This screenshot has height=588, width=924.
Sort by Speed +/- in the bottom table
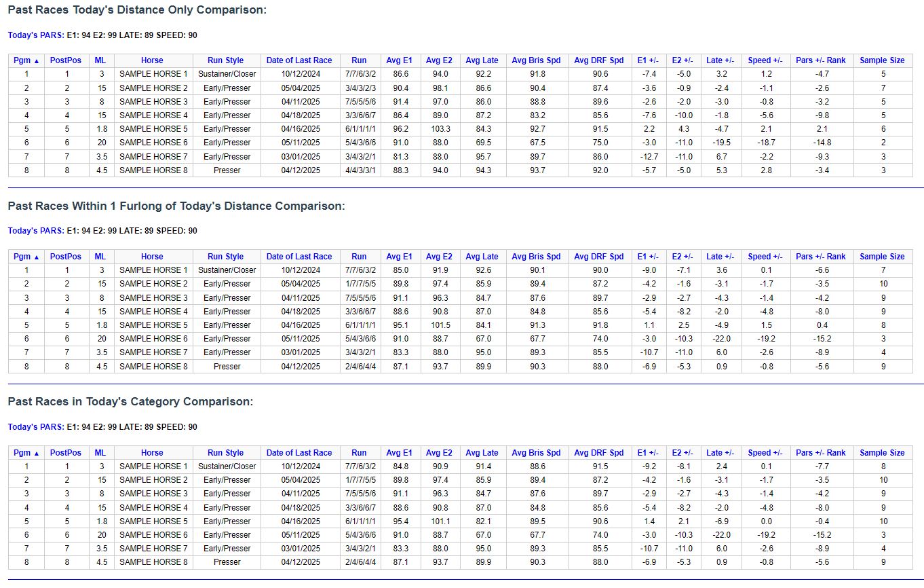coord(765,452)
